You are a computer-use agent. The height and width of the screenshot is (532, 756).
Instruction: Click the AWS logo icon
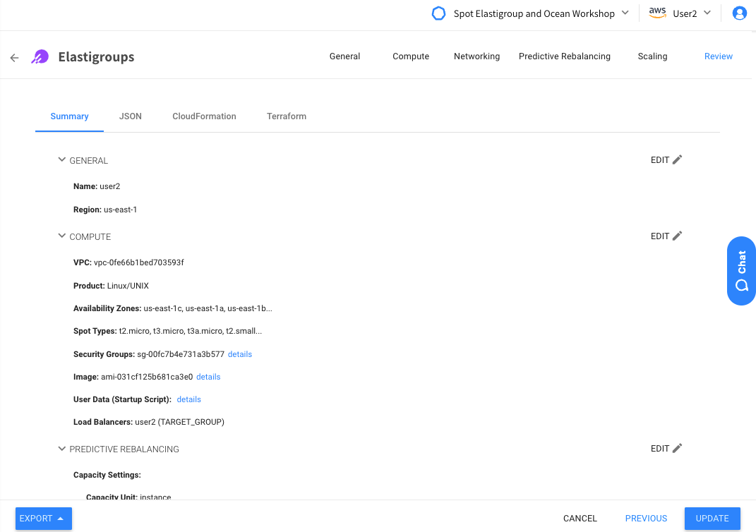click(x=657, y=13)
